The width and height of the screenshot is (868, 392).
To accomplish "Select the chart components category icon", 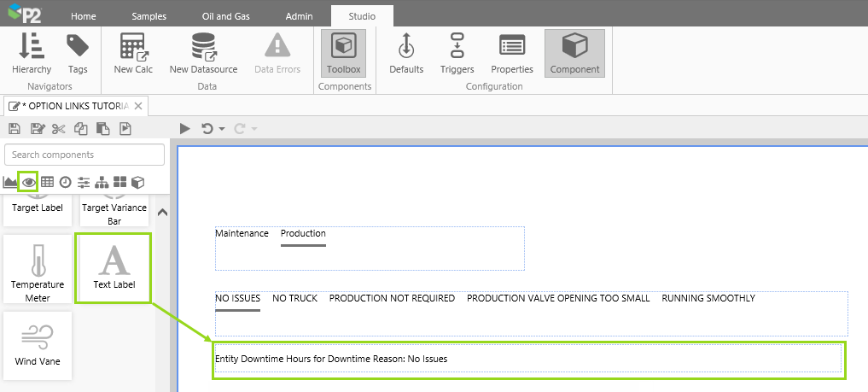I will point(10,182).
